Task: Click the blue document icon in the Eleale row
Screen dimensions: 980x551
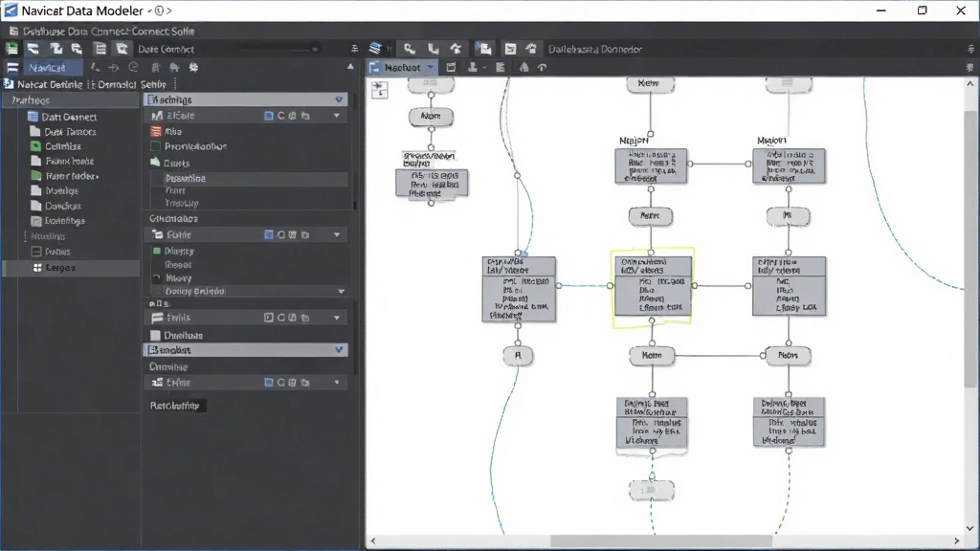Action: coord(269,116)
